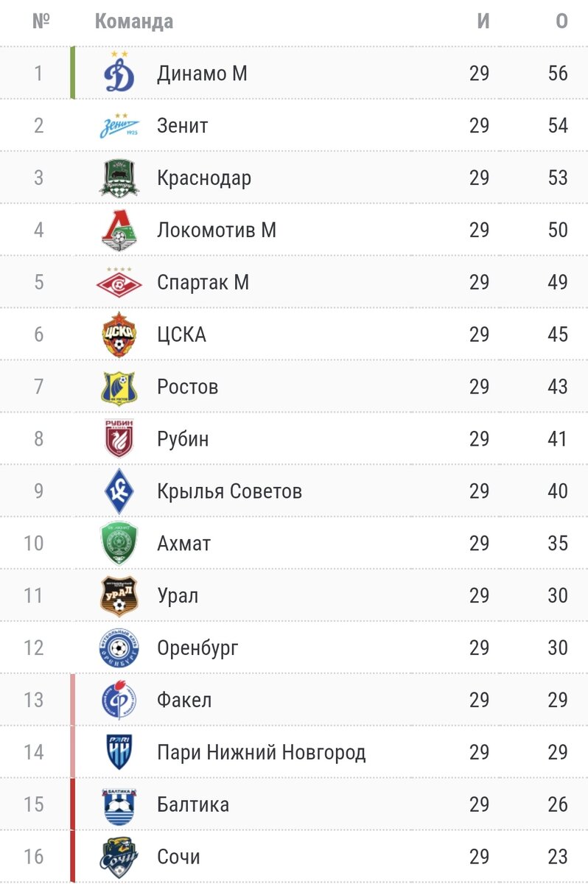The image size is (588, 884).
Task: Click the № position column header
Action: (x=39, y=21)
